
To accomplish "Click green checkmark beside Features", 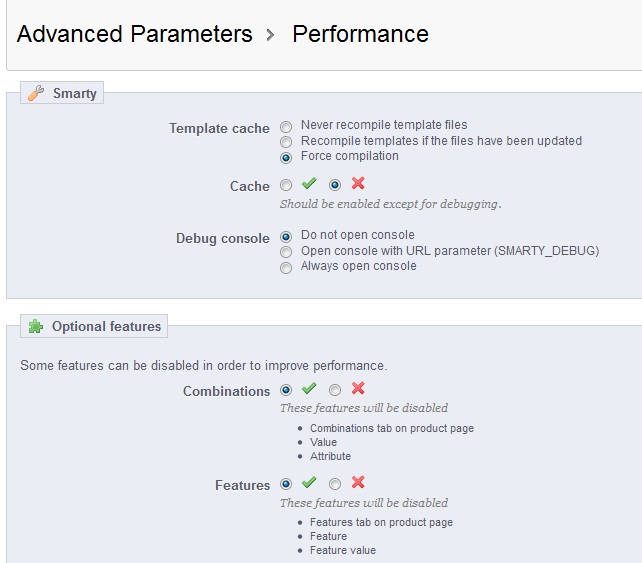I will click(x=309, y=482).
